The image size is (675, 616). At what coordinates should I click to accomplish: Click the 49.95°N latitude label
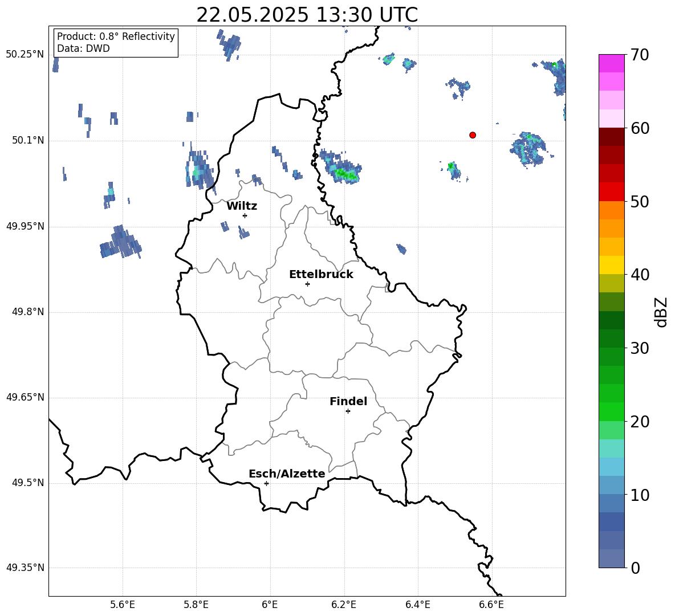tap(25, 226)
